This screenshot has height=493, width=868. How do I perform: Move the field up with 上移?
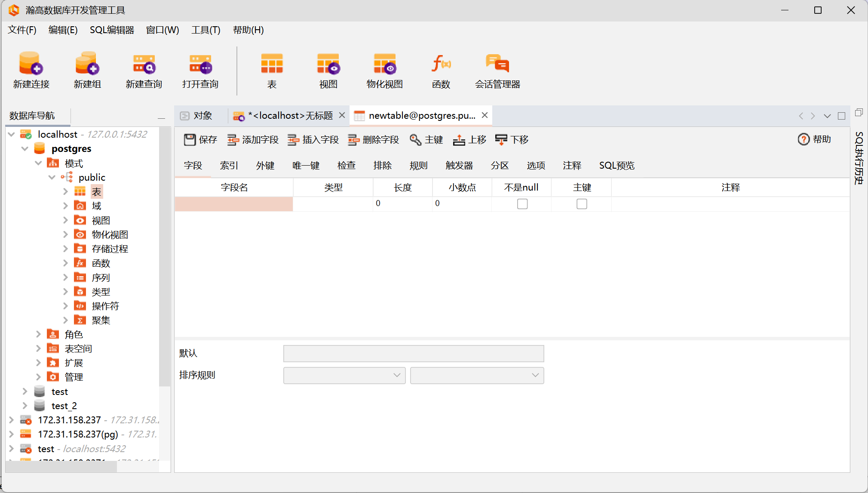tap(469, 140)
